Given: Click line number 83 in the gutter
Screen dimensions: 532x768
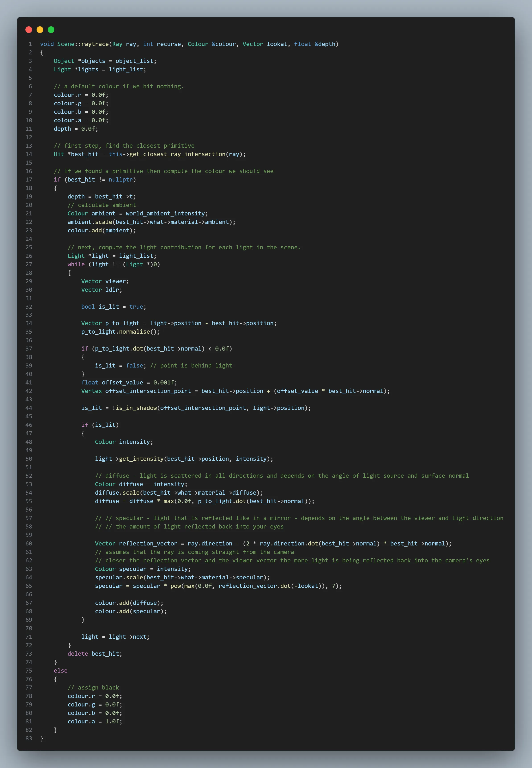Looking at the screenshot, I should [x=29, y=738].
